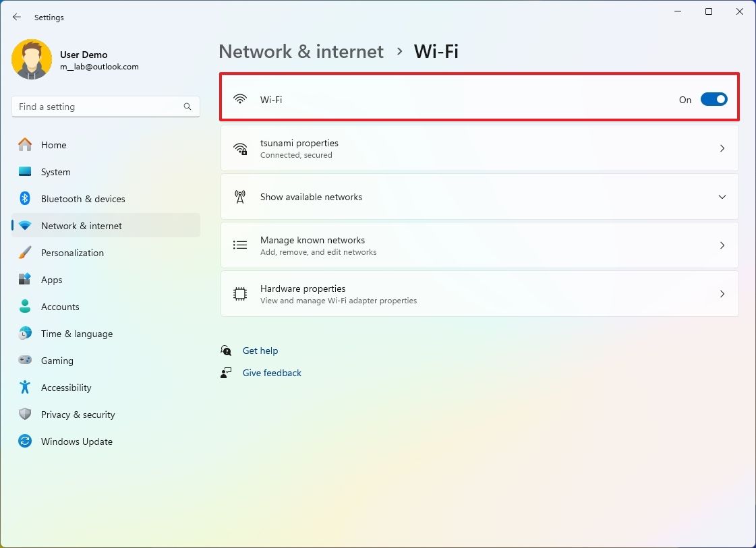Select the Personalization paintbrush icon
Viewport: 756px width, 548px height.
(25, 253)
